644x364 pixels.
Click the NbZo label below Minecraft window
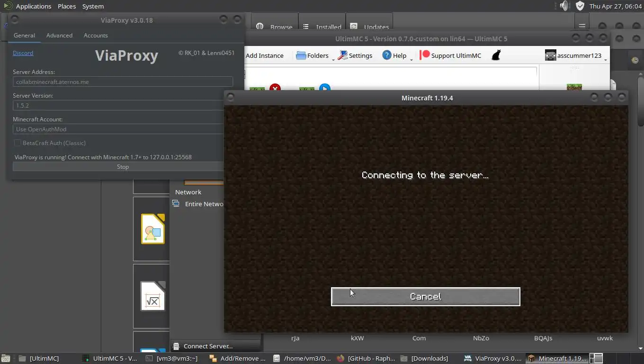tap(481, 338)
